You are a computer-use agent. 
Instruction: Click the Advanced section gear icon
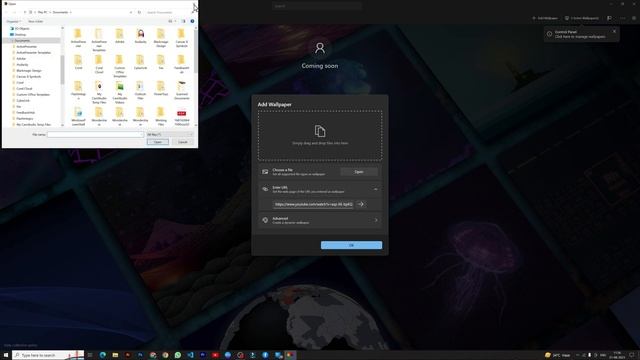pyautogui.click(x=265, y=220)
